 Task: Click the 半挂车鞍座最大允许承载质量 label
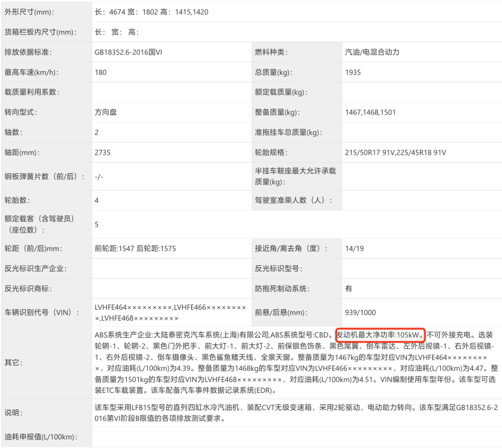point(296,176)
